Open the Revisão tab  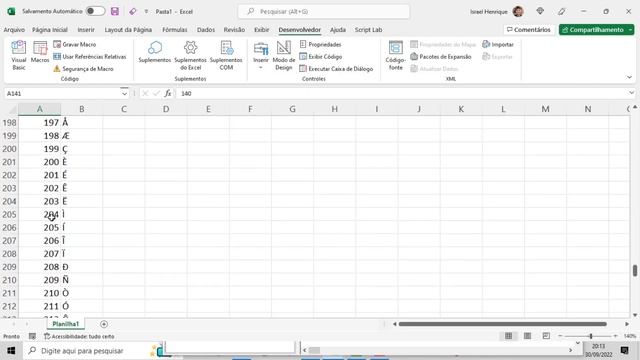234,30
